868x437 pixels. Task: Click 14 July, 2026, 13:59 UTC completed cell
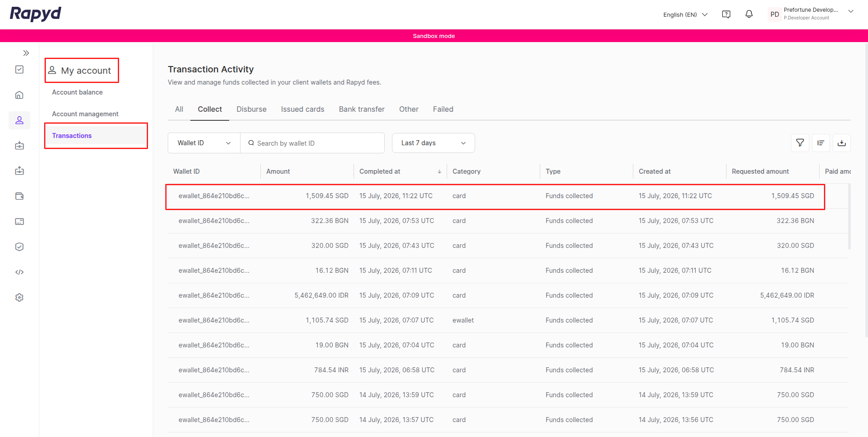[396, 395]
